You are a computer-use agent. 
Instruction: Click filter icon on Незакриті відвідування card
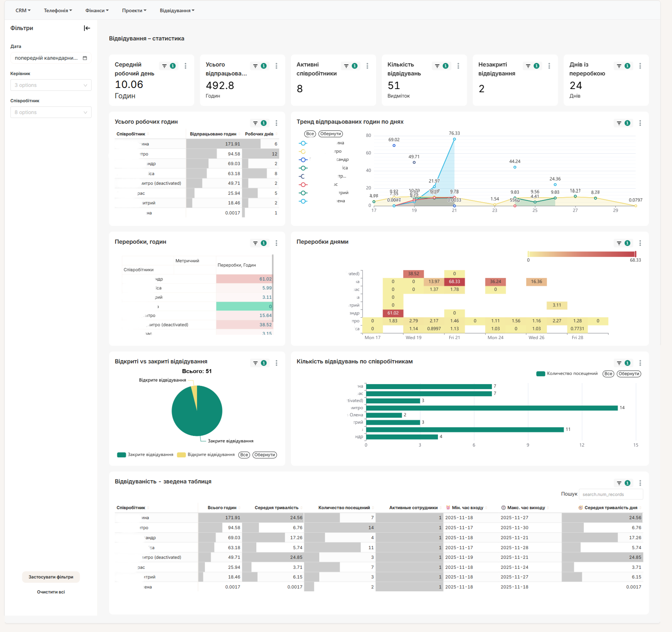[528, 66]
